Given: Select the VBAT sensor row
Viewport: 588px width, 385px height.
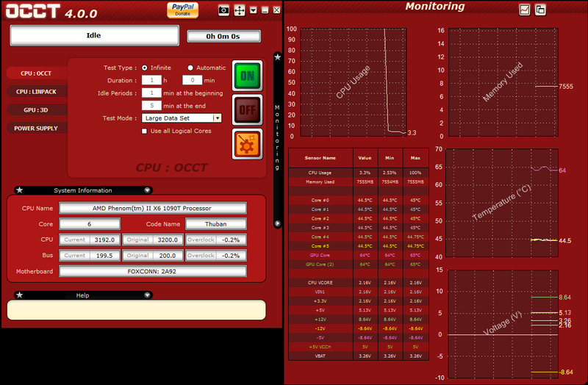Looking at the screenshot, I should tap(359, 356).
